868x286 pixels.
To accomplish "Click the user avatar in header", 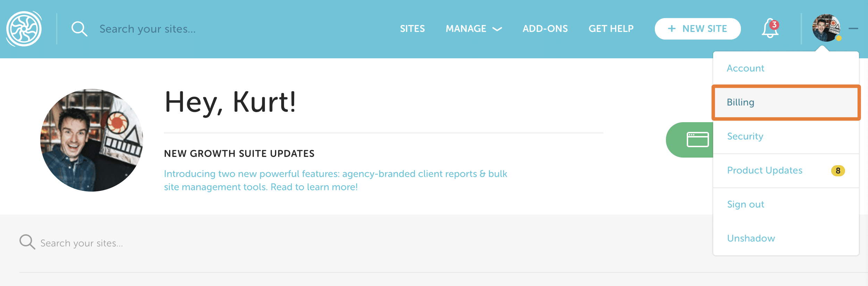I will point(826,28).
